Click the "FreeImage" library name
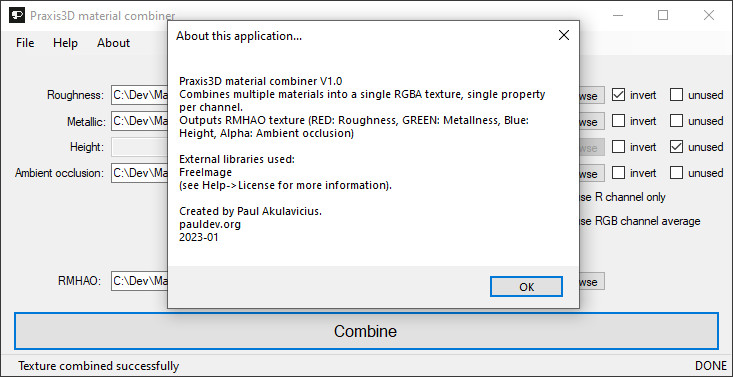 [205, 172]
